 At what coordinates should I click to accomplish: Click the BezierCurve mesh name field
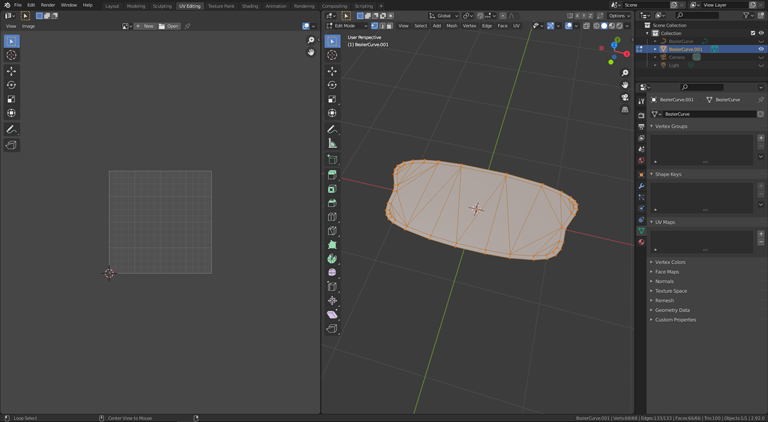click(x=710, y=114)
